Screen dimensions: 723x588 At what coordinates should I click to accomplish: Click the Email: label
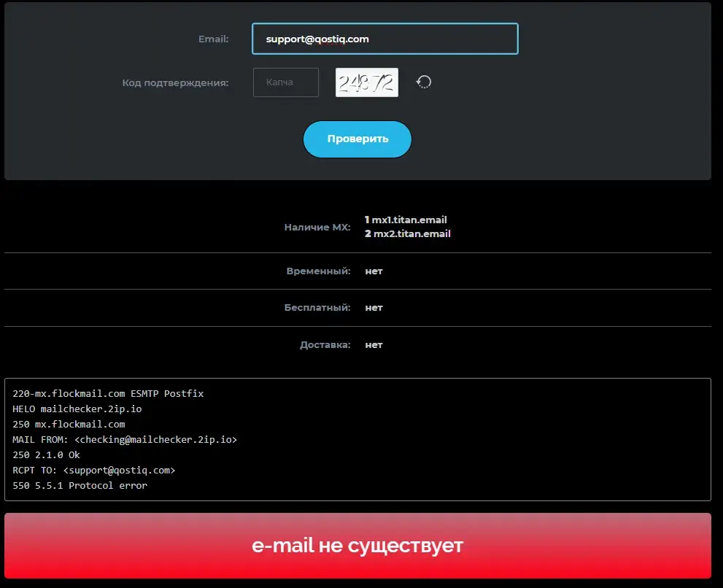tap(214, 39)
